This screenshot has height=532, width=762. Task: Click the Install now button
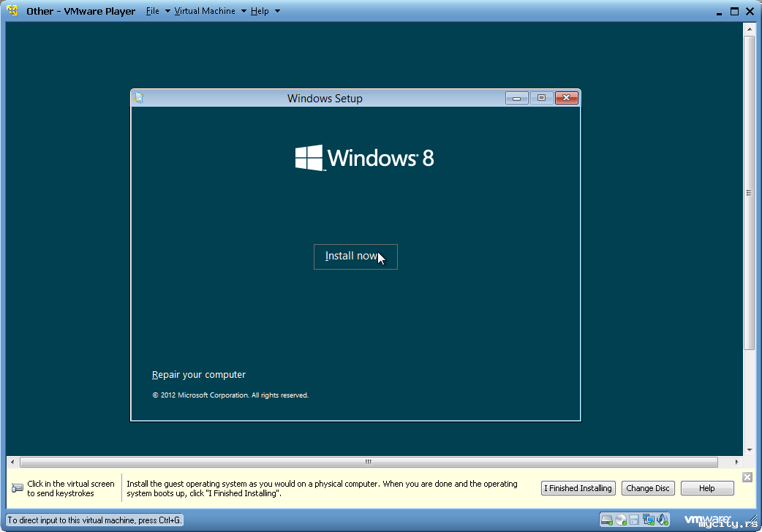355,256
